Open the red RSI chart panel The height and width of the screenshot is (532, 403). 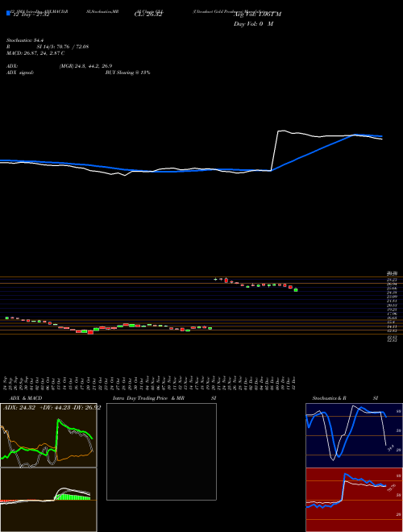(x=354, y=500)
